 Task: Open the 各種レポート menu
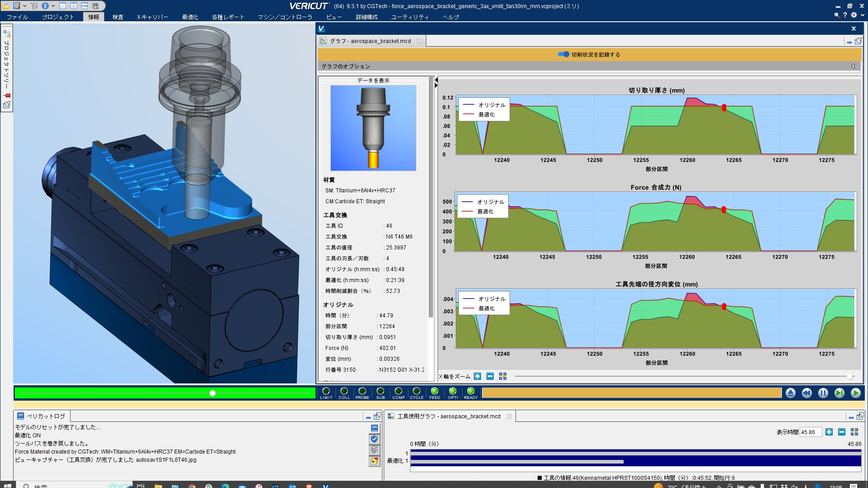[228, 17]
